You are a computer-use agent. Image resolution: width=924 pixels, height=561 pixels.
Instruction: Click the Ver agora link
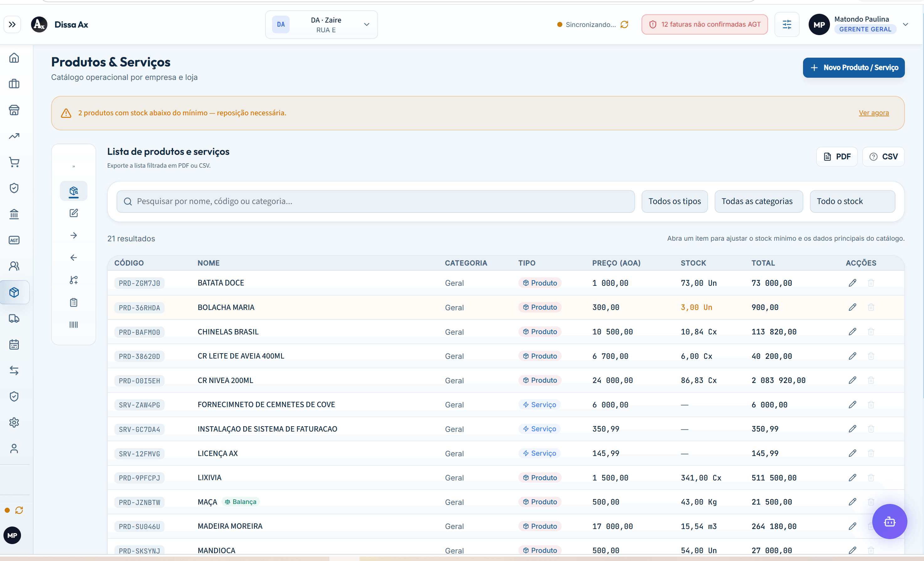tap(874, 113)
